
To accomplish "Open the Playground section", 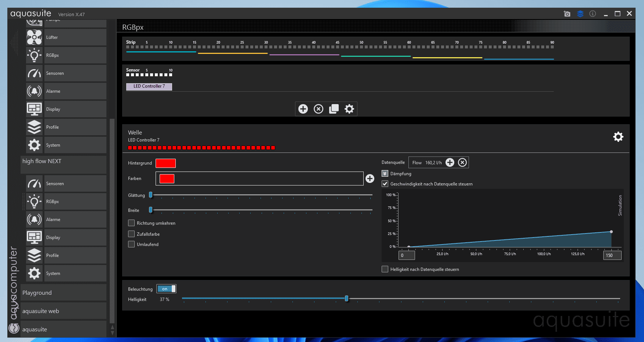I will (x=63, y=293).
